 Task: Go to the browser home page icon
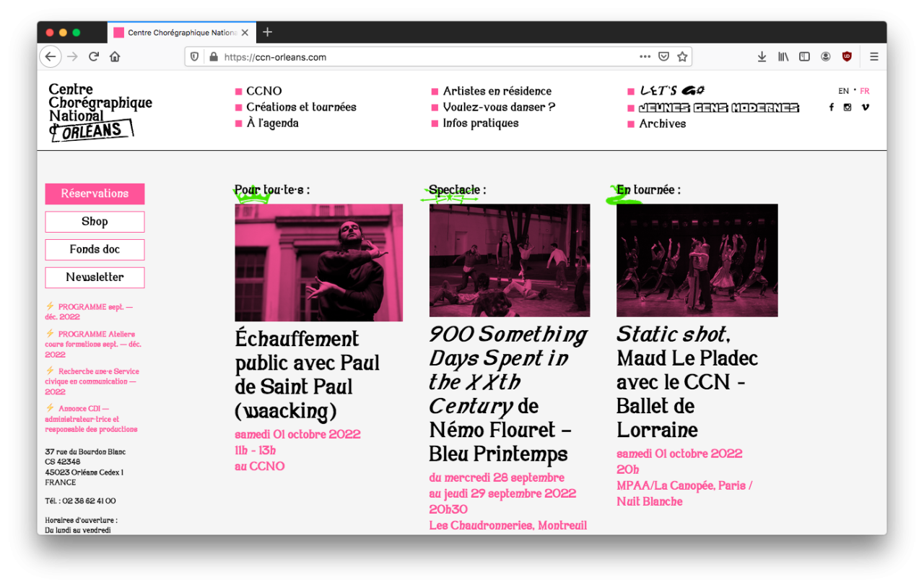(114, 56)
